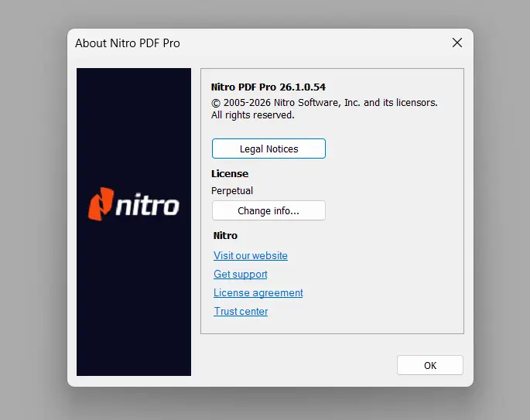Click the Change info... button
The width and height of the screenshot is (530, 420).
pyautogui.click(x=268, y=210)
